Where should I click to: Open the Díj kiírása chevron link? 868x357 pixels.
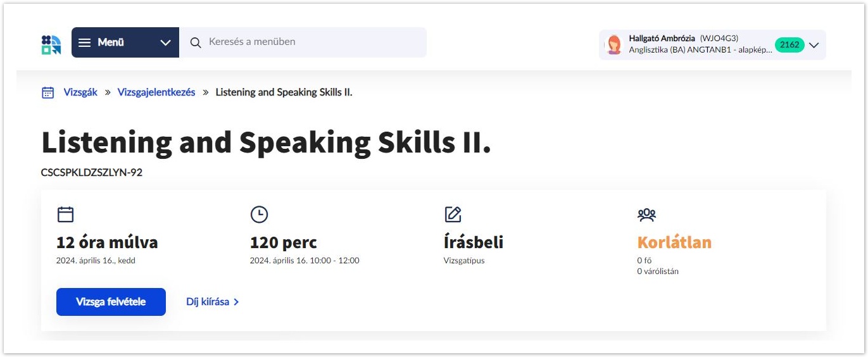pos(236,302)
